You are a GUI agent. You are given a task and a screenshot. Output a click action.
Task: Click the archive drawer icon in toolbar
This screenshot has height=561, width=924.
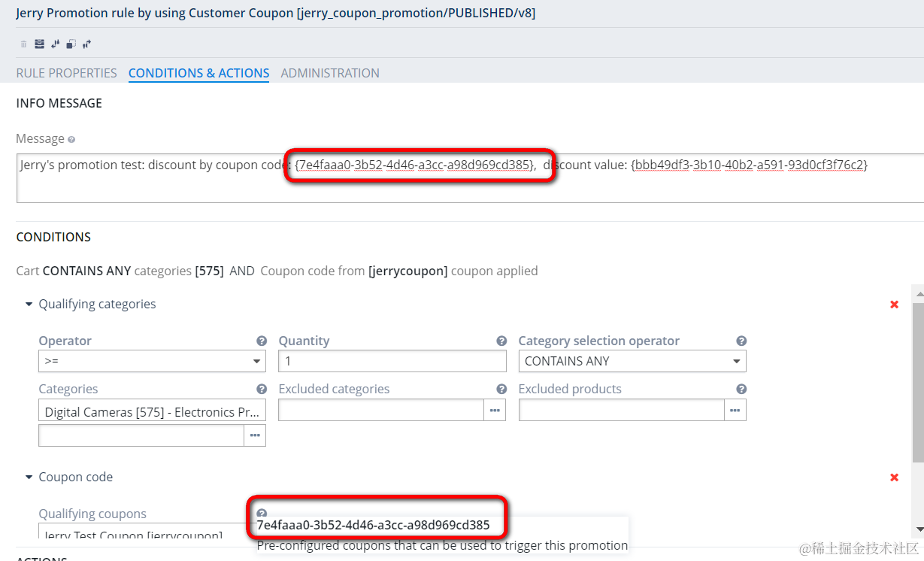pos(39,44)
